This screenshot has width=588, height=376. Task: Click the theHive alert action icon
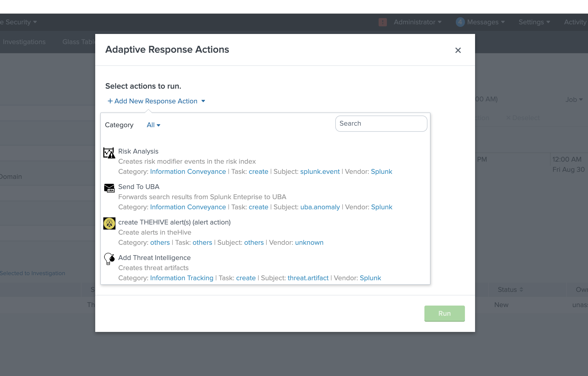pyautogui.click(x=109, y=223)
